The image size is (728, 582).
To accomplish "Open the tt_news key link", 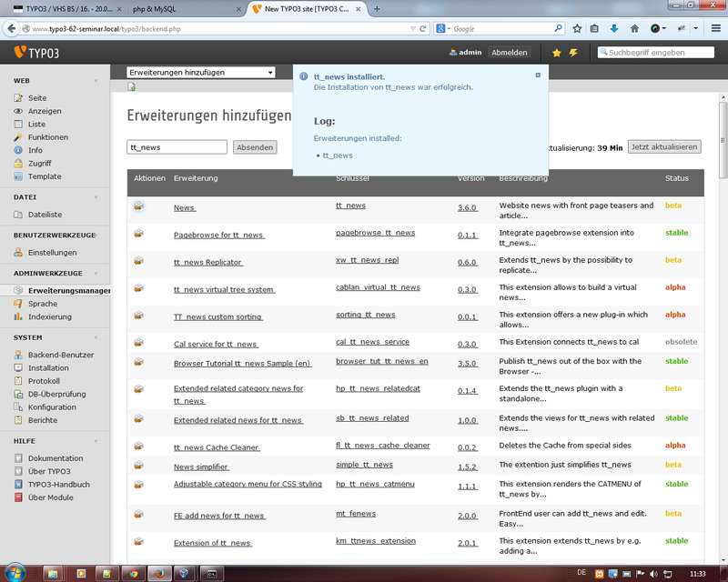I will [x=350, y=206].
